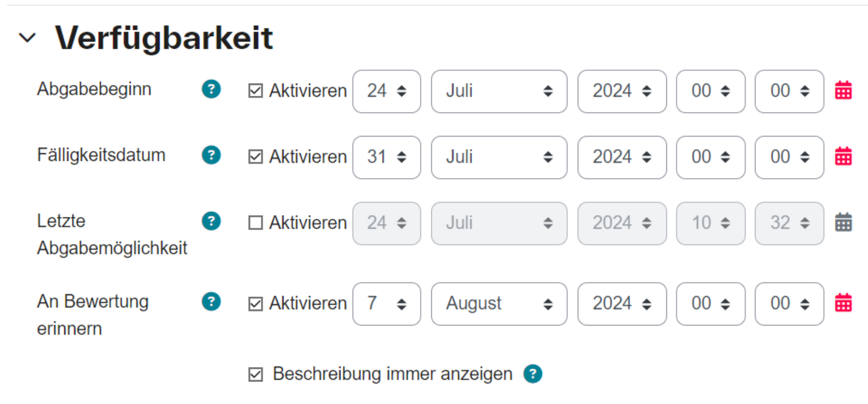Show help for An Bewertung erinnern

coord(211,301)
